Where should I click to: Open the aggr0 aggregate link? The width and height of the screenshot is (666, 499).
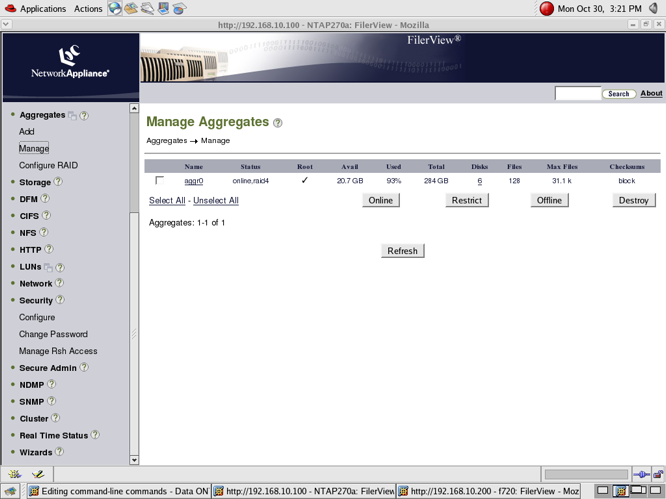(194, 181)
